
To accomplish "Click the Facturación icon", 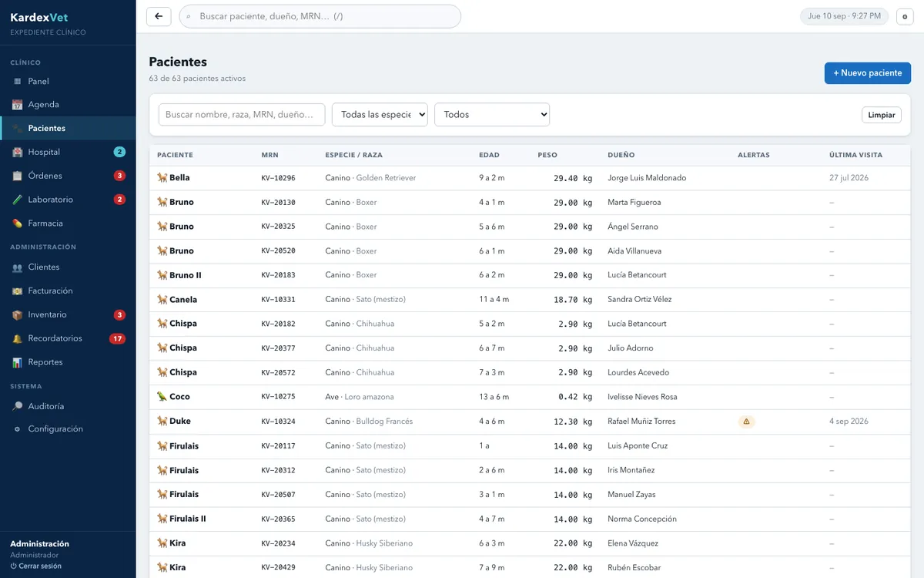I will 18,291.
